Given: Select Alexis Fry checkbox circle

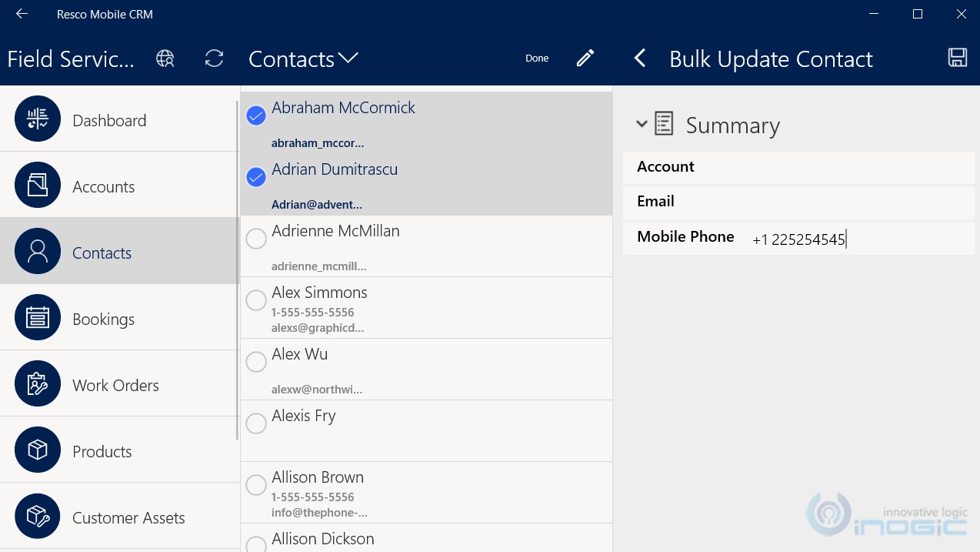Looking at the screenshot, I should point(256,423).
